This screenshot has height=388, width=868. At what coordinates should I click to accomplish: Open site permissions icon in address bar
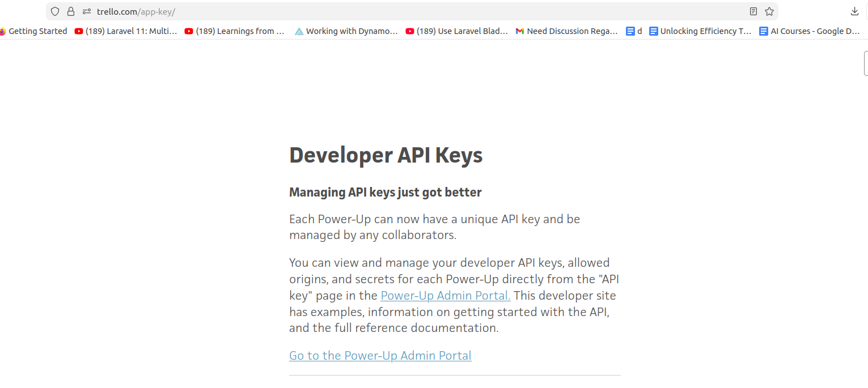(x=87, y=11)
